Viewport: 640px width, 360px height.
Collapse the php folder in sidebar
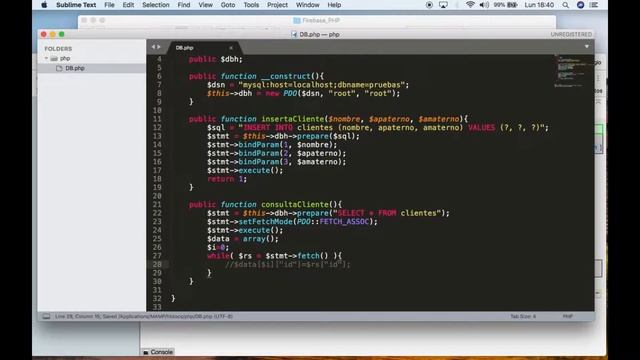(46, 58)
